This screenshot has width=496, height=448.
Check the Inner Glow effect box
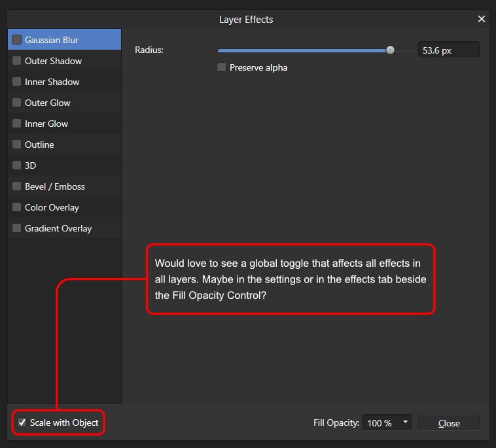click(x=17, y=124)
